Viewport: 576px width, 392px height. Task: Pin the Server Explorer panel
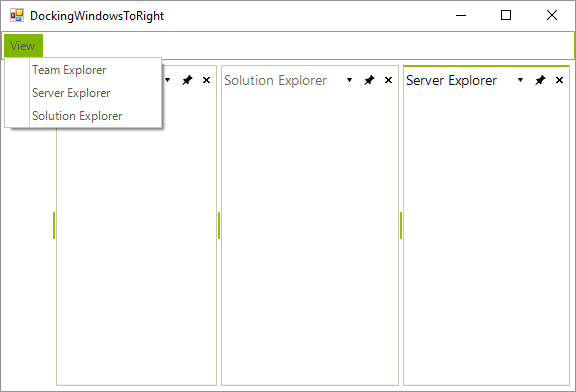click(x=540, y=80)
